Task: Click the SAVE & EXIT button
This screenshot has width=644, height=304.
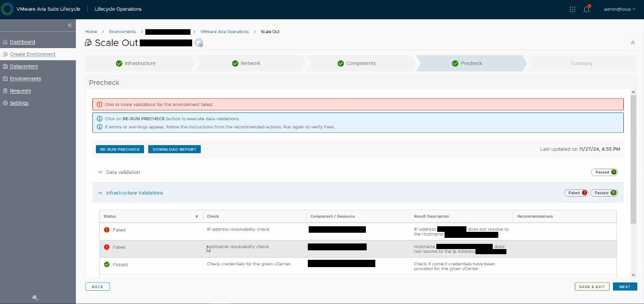Action: click(592, 287)
